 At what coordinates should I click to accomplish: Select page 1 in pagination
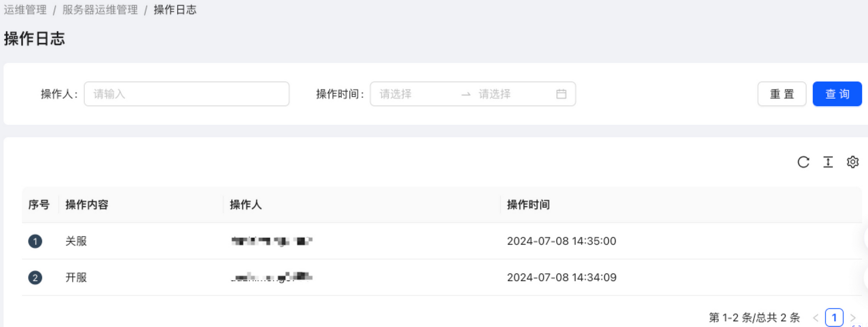pos(834,318)
